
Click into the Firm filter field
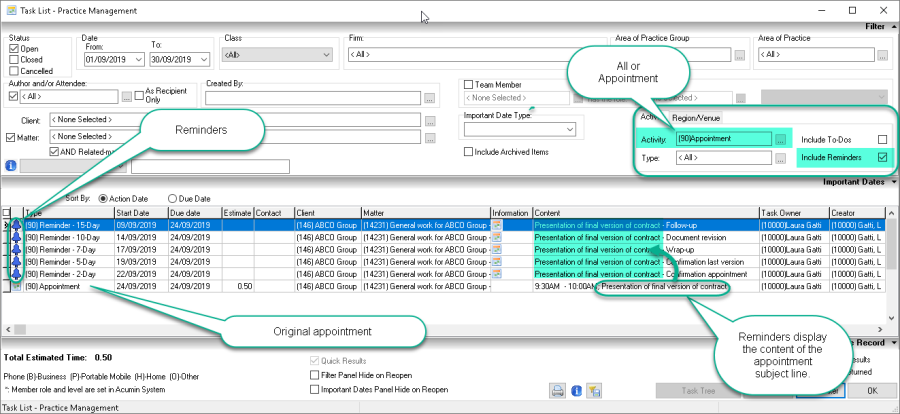click(x=477, y=55)
